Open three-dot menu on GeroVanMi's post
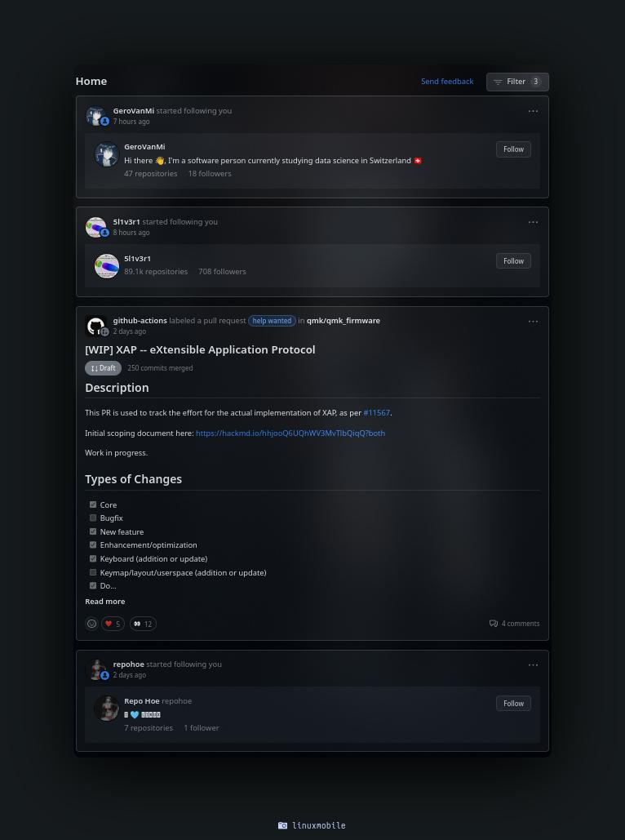625x840 pixels. 533,111
